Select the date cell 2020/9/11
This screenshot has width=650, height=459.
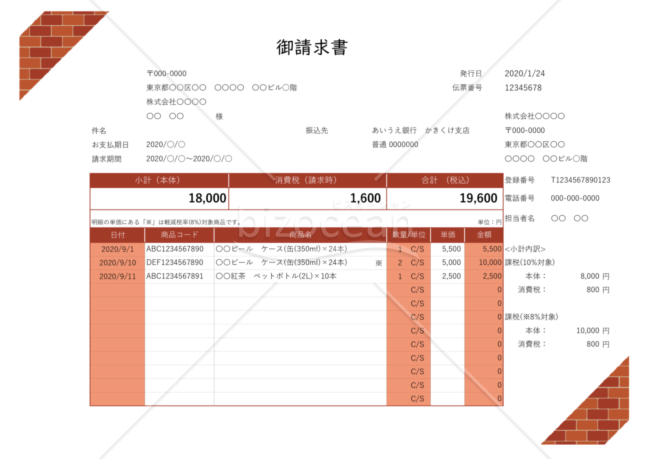pyautogui.click(x=118, y=277)
